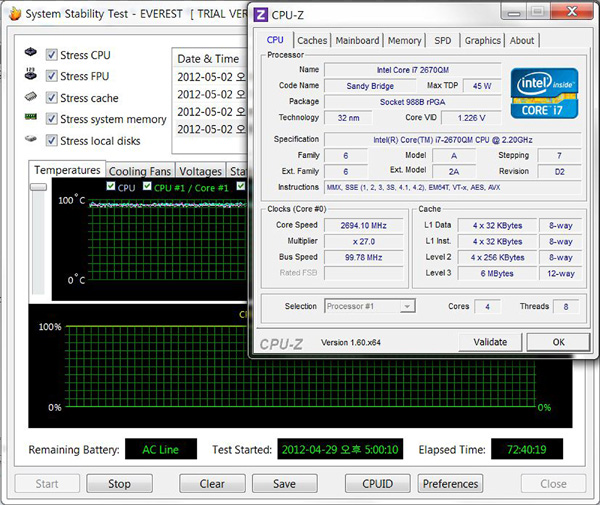Click the Name field showing Intel Core i7 2670QM
Screen dimensions: 600x505
pos(412,70)
